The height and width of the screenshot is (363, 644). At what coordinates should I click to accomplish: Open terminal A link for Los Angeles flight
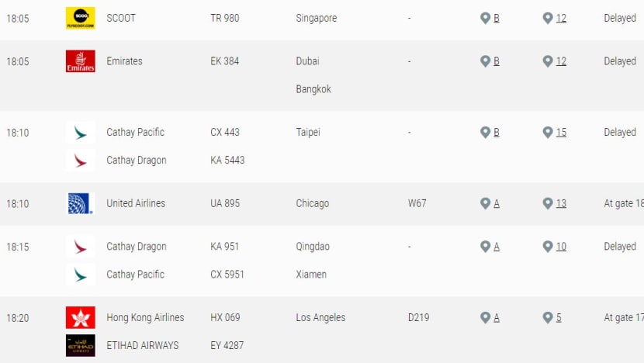tap(497, 317)
